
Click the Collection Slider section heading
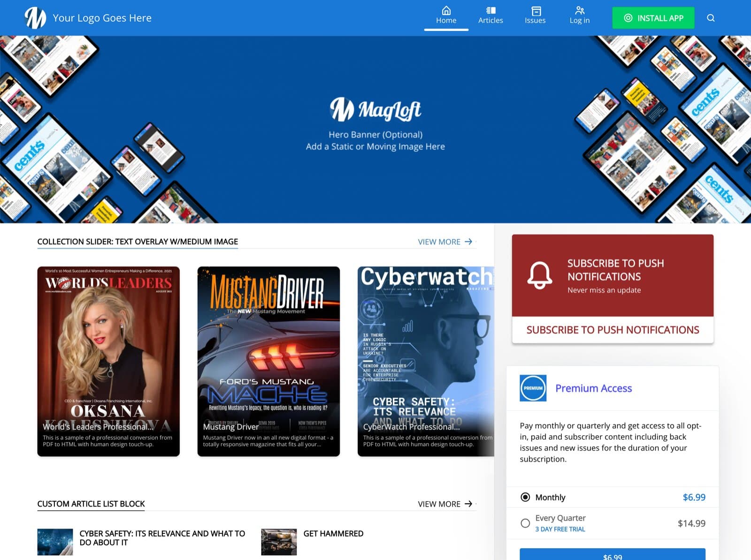[x=138, y=242]
